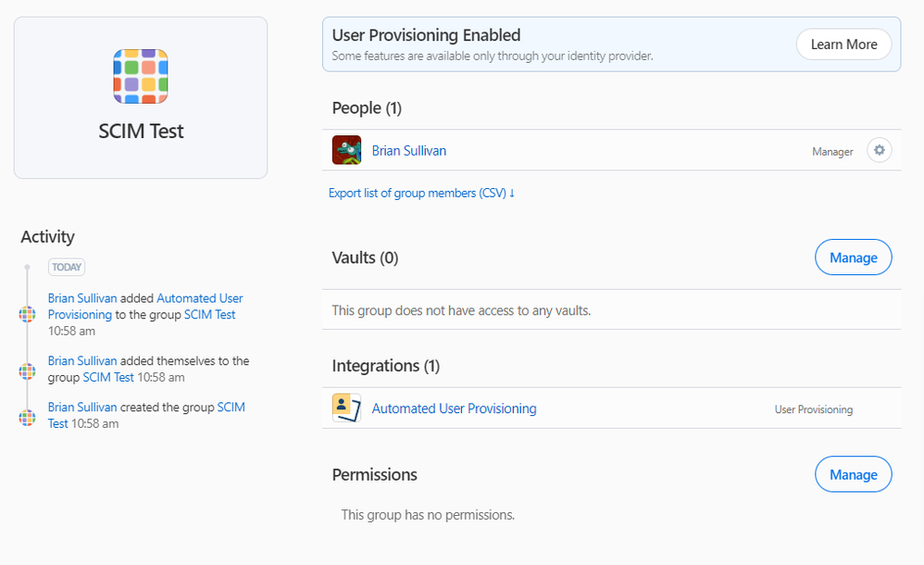924x565 pixels.
Task: Click the TODAY label in Activity timeline
Action: coord(67,267)
